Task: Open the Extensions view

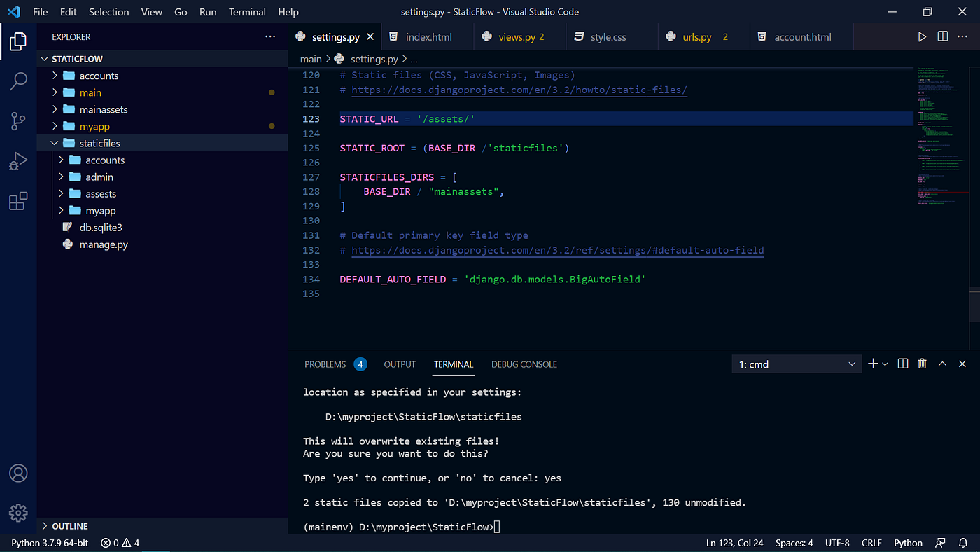Action: click(18, 202)
